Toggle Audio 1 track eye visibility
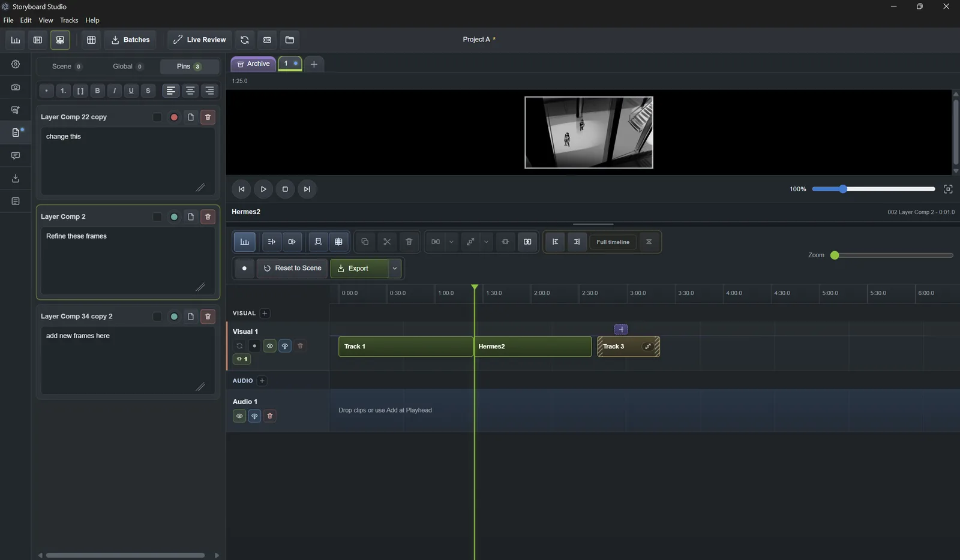 coord(239,416)
